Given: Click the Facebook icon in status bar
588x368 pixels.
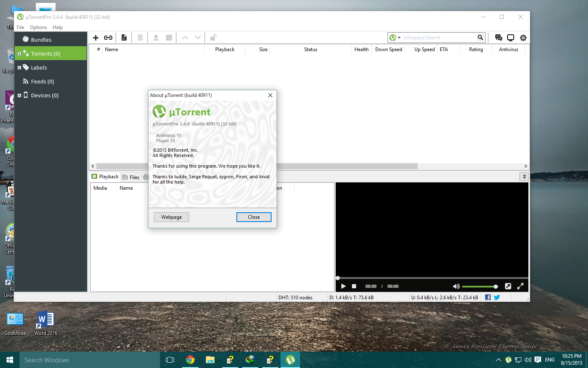Looking at the screenshot, I should pyautogui.click(x=488, y=297).
